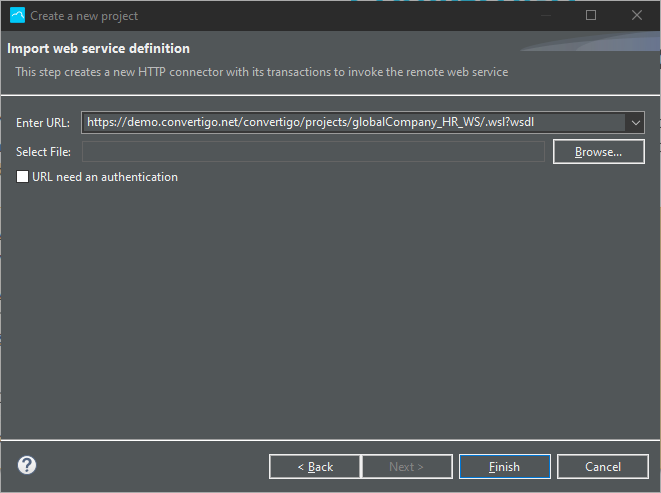Expand the Enter URL dropdown arrow
The height and width of the screenshot is (493, 661).
coord(635,123)
